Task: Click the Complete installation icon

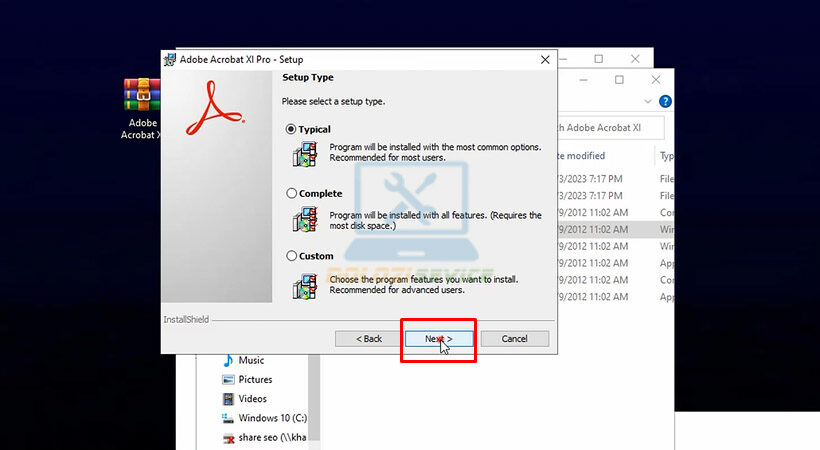Action: coord(305,219)
